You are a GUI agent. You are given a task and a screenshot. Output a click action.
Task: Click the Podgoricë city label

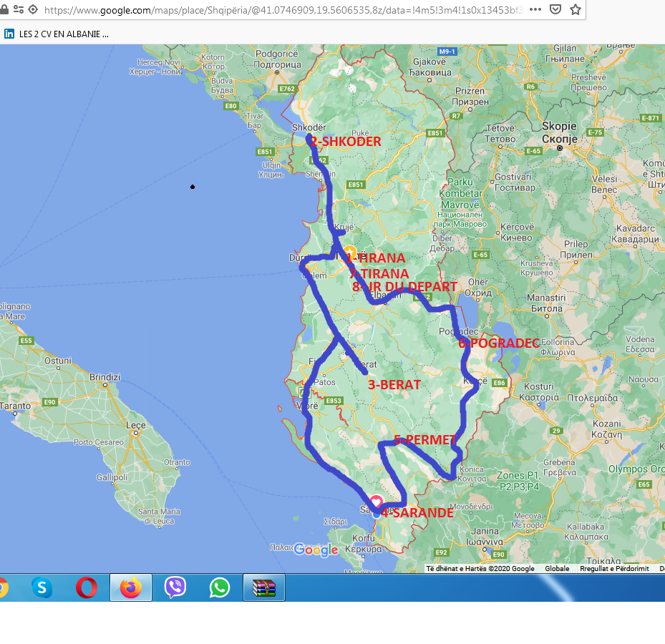277,59
